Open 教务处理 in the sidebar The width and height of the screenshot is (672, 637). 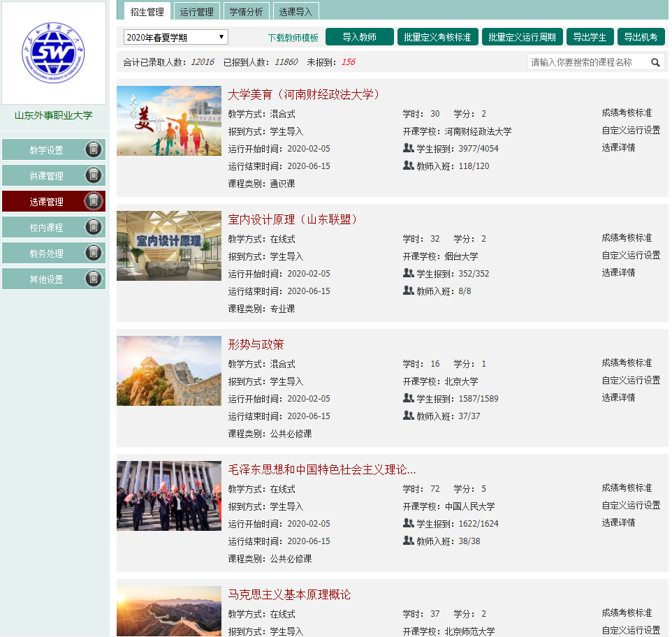pyautogui.click(x=54, y=253)
